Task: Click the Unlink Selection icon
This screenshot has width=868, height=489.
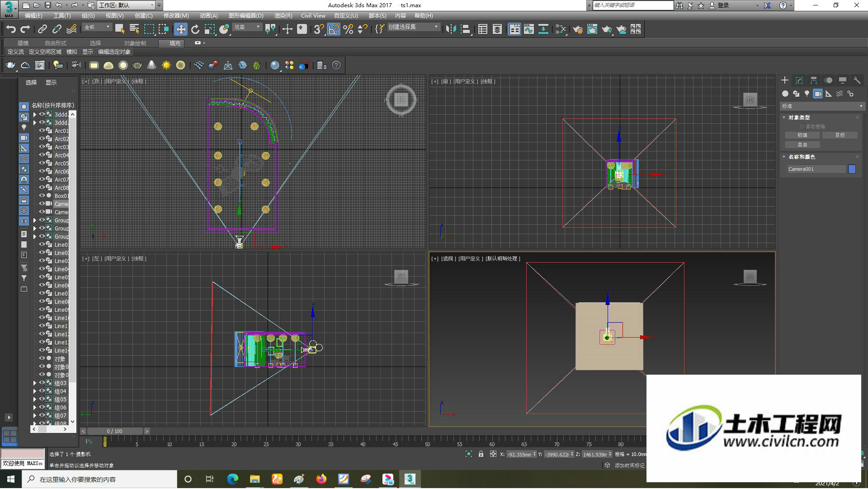Action: click(57, 29)
